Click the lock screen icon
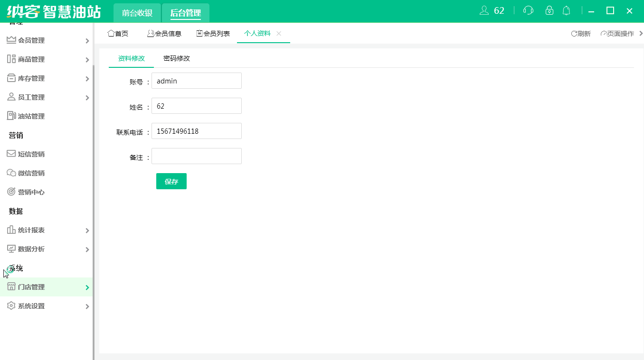Screen dimensions: 644x360 [549, 10]
